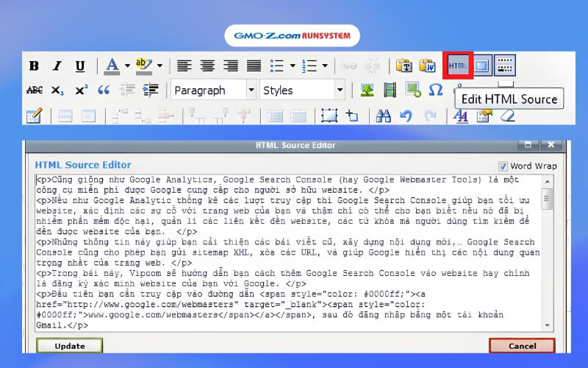This screenshot has width=588, height=368.
Task: Toggle Italic text formatting
Action: (57, 66)
